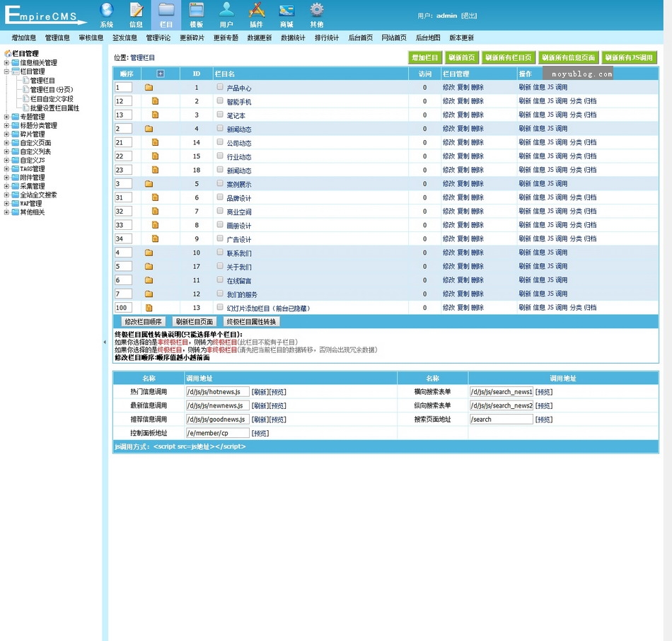The image size is (672, 641).
Task: Go to 后台首页 in the submenu bar
Action: [x=361, y=37]
